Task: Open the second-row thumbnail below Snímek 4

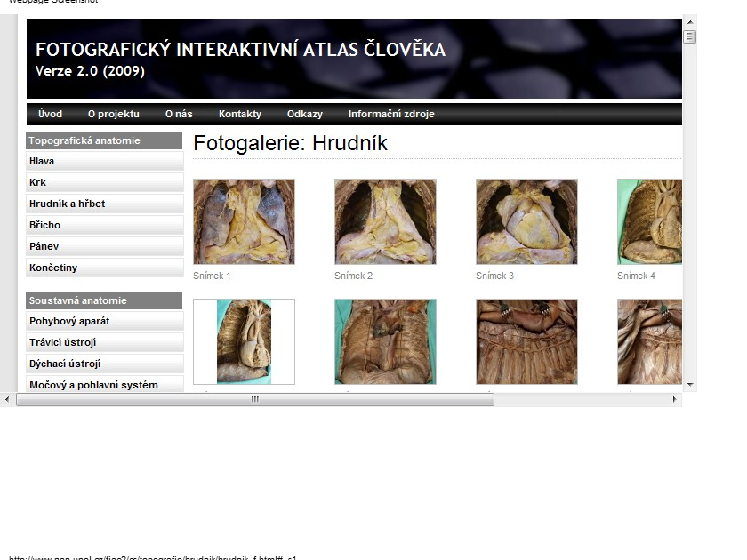Action: pyautogui.click(x=649, y=341)
